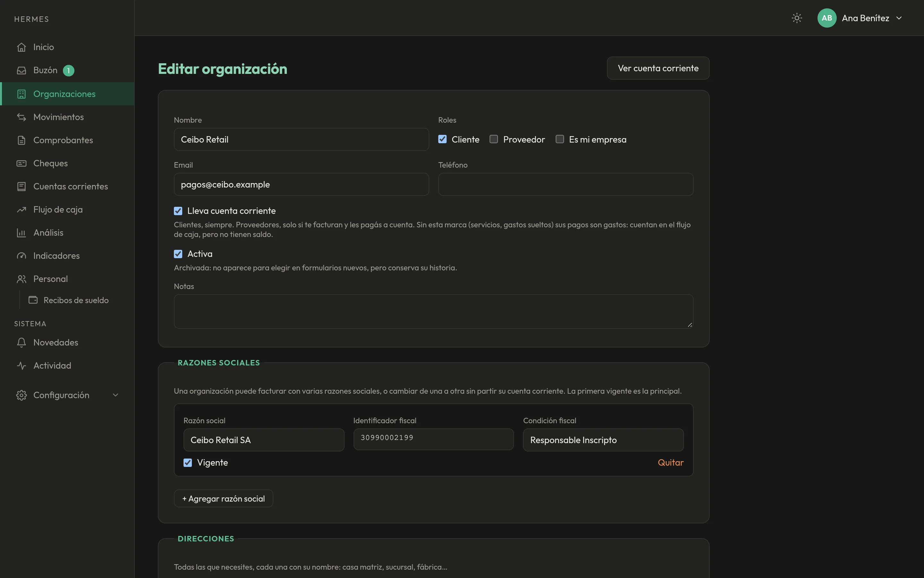Check the Es mi empresa checkbox

pos(560,139)
